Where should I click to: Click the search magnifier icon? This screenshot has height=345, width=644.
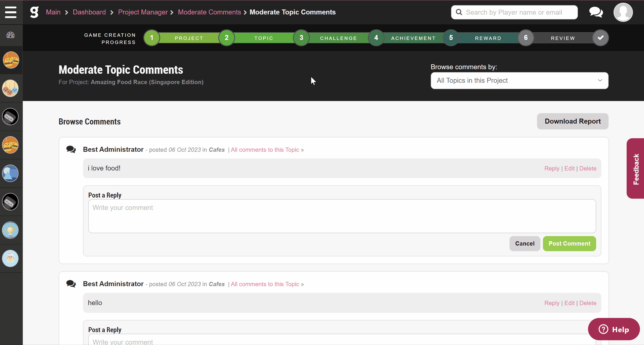(x=459, y=12)
